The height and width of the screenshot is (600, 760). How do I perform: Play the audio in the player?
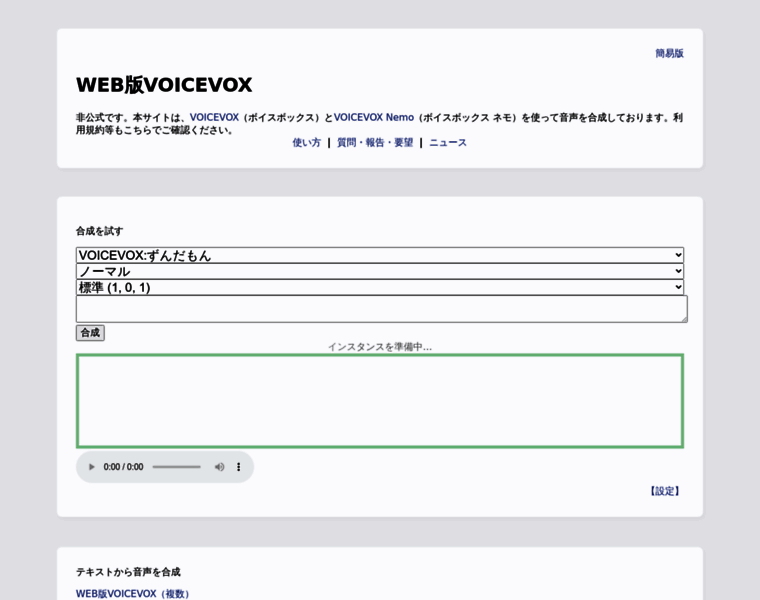91,467
